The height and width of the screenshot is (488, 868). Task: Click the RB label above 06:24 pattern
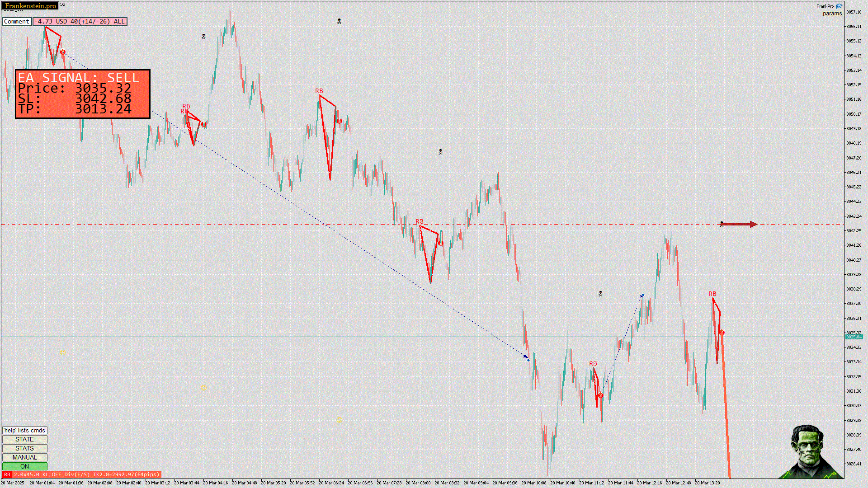319,91
